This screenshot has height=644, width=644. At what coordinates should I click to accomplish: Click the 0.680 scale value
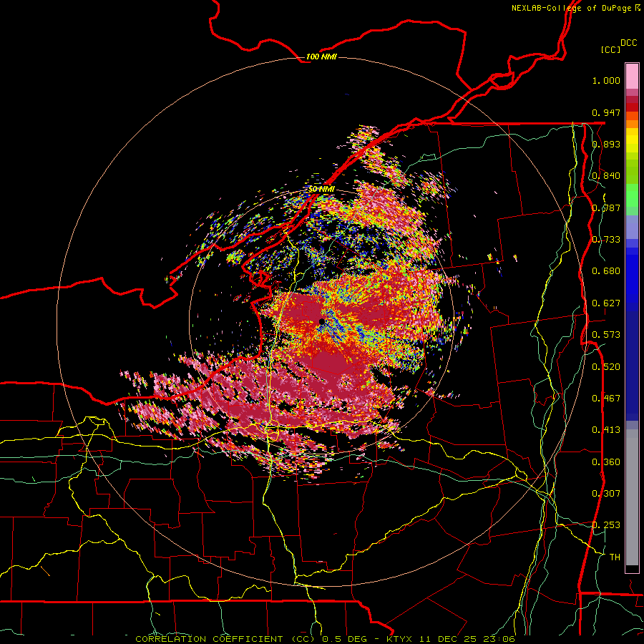coord(606,271)
